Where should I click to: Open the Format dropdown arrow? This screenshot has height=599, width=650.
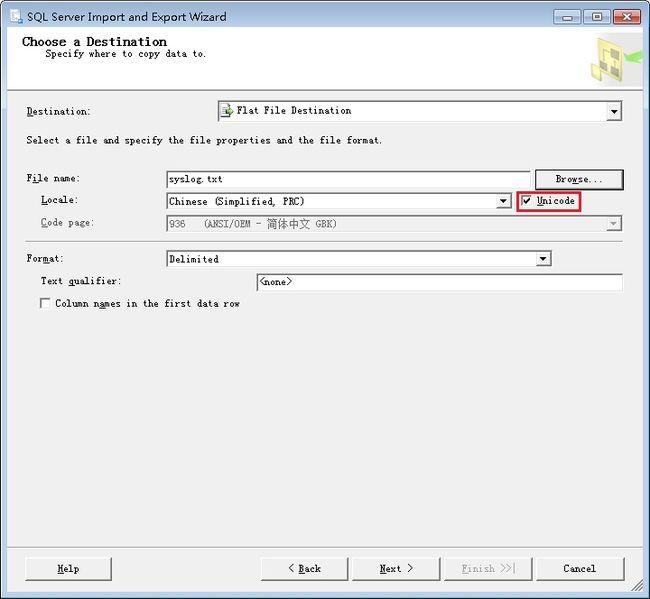[x=543, y=259]
